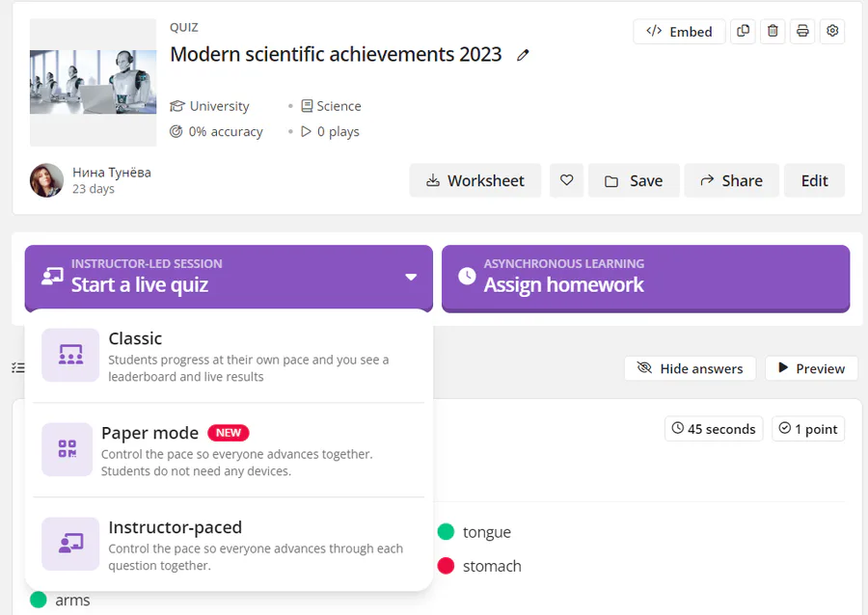Click the Classic mode icon
The width and height of the screenshot is (868, 615).
coord(70,355)
